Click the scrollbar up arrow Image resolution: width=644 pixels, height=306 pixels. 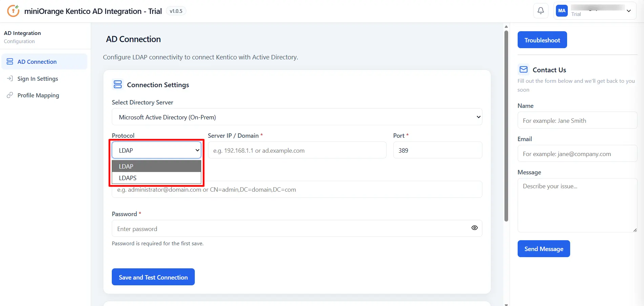coord(506,26)
